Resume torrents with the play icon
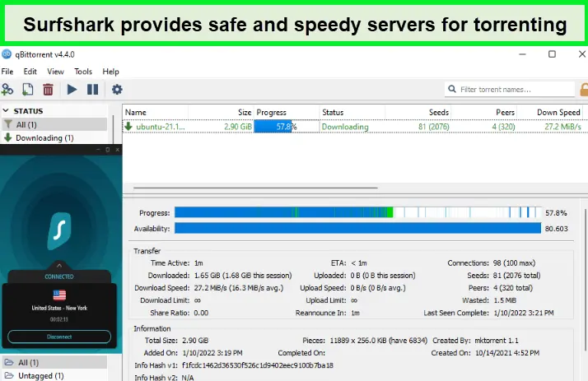588x381 pixels. [72, 90]
